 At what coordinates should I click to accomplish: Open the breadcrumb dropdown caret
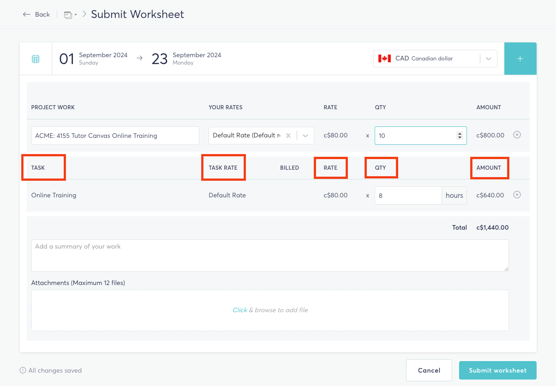(76, 15)
